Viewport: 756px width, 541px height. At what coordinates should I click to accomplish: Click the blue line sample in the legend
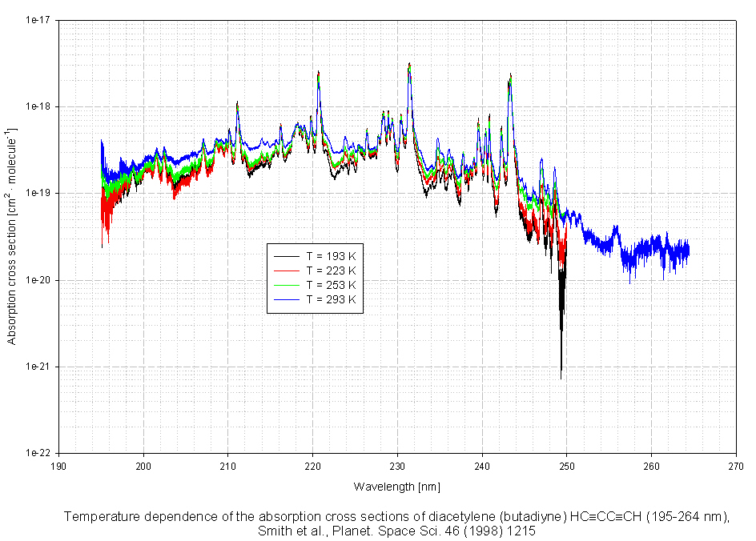(286, 299)
